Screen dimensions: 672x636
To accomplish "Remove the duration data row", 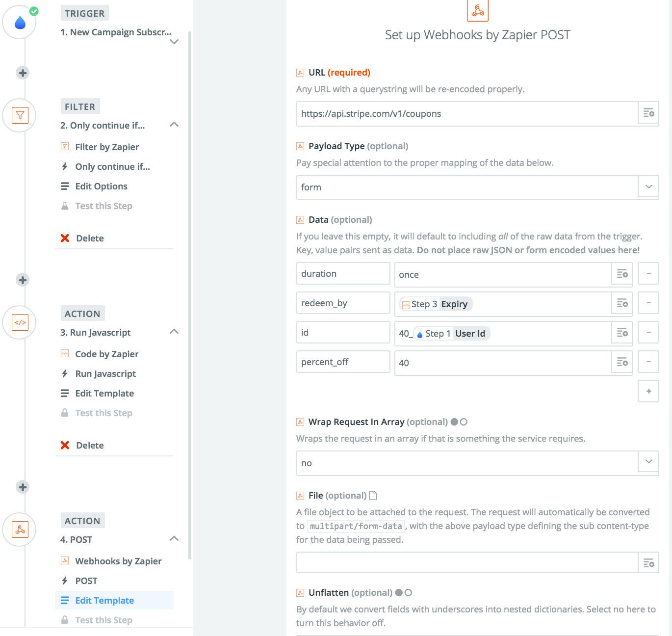I will coord(648,274).
